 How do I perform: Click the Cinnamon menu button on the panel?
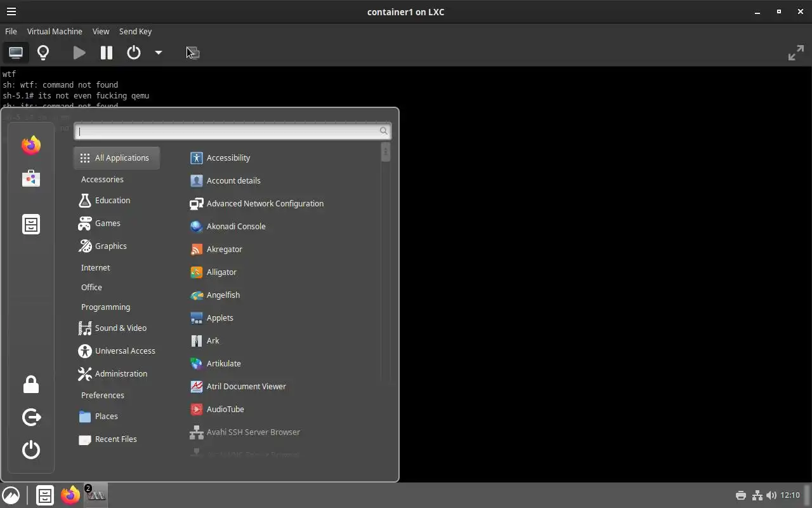[x=11, y=495]
